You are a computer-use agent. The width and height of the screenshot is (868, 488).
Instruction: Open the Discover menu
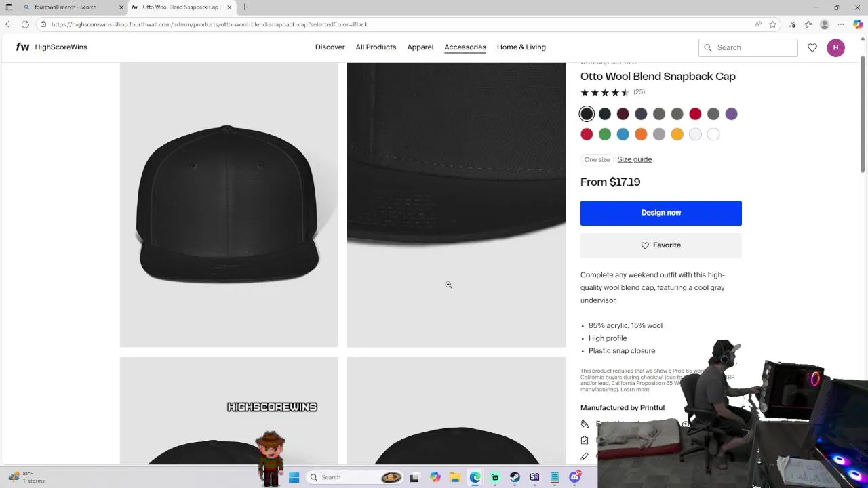pyautogui.click(x=330, y=47)
